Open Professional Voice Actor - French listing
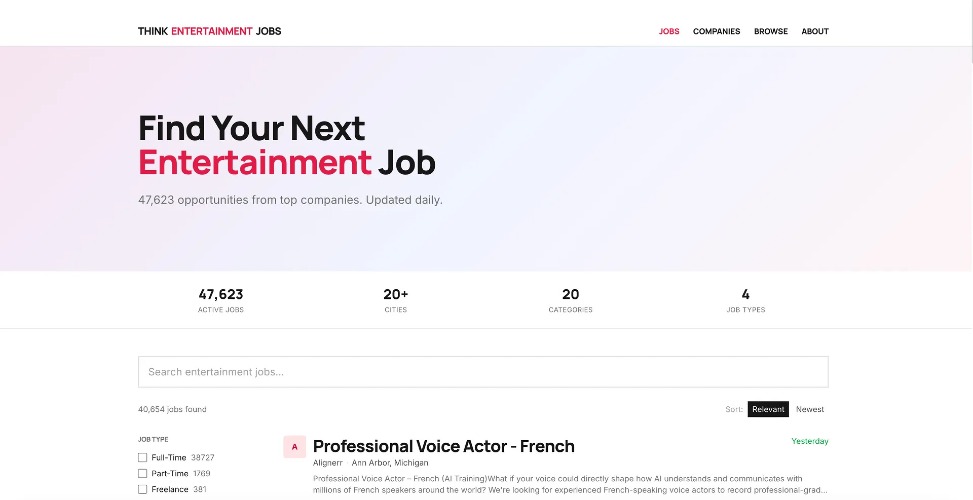973x500 pixels. (444, 446)
